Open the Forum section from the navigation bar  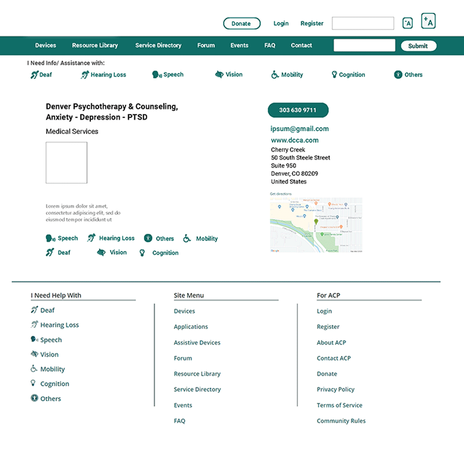(206, 45)
